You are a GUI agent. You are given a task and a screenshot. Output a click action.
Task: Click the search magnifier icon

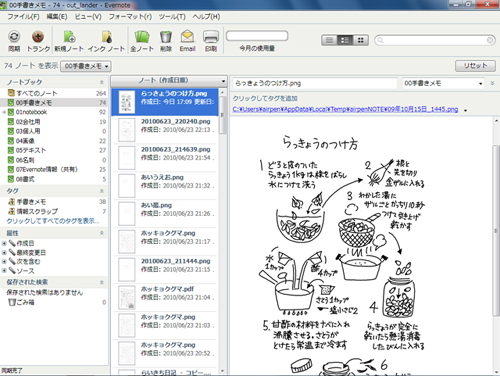[380, 40]
